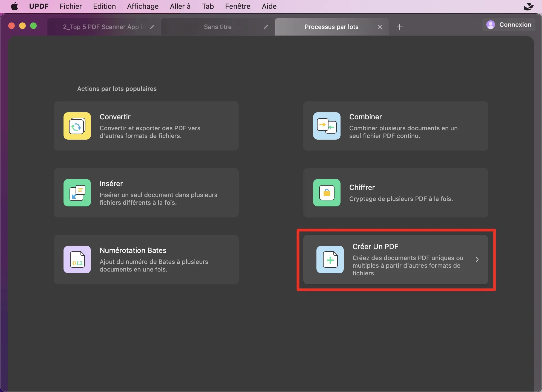This screenshot has width=542, height=392.
Task: Open the Combiner feature icon
Action: pos(326,126)
